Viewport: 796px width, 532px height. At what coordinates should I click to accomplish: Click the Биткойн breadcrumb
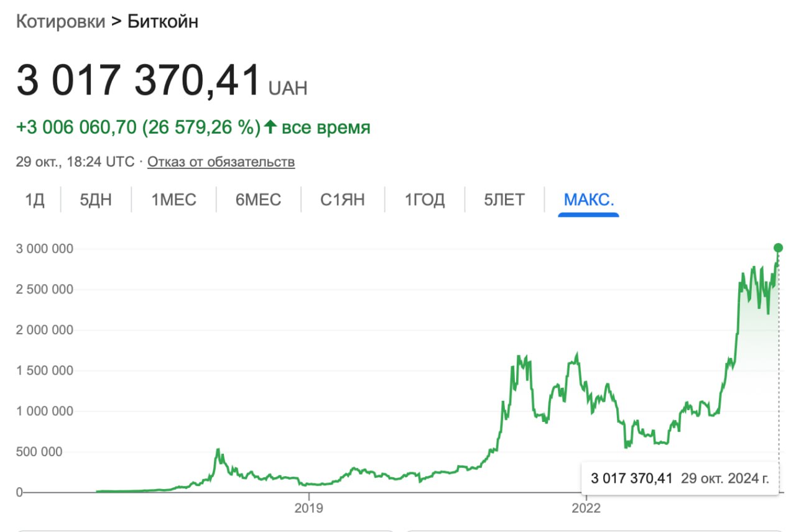[163, 21]
